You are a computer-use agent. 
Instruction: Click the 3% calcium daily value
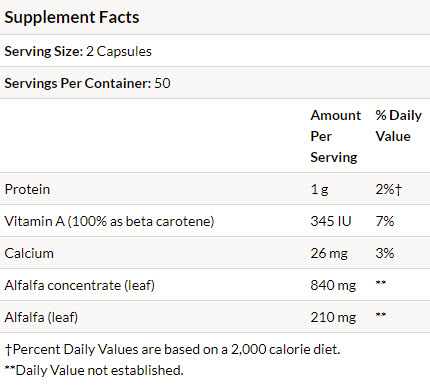coord(385,253)
